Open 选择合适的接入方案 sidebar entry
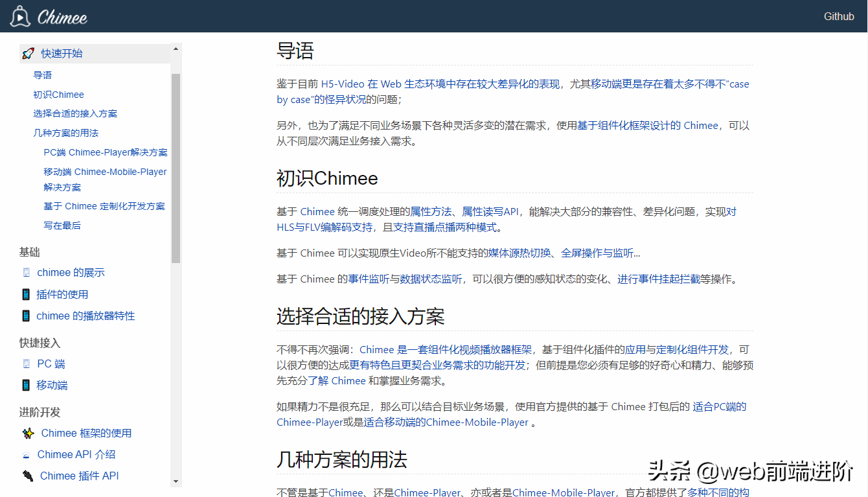The height and width of the screenshot is (497, 868). click(75, 113)
